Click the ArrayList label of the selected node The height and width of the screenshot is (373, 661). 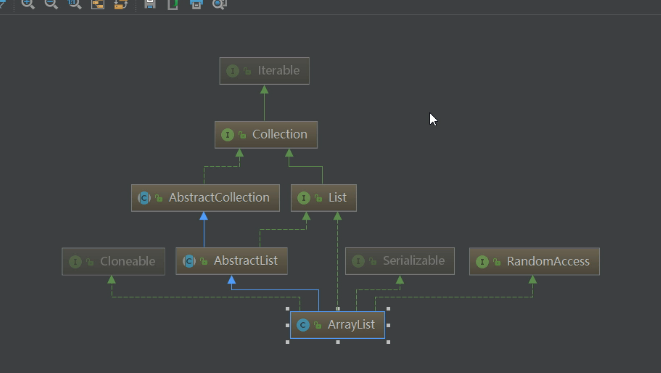pyautogui.click(x=351, y=325)
